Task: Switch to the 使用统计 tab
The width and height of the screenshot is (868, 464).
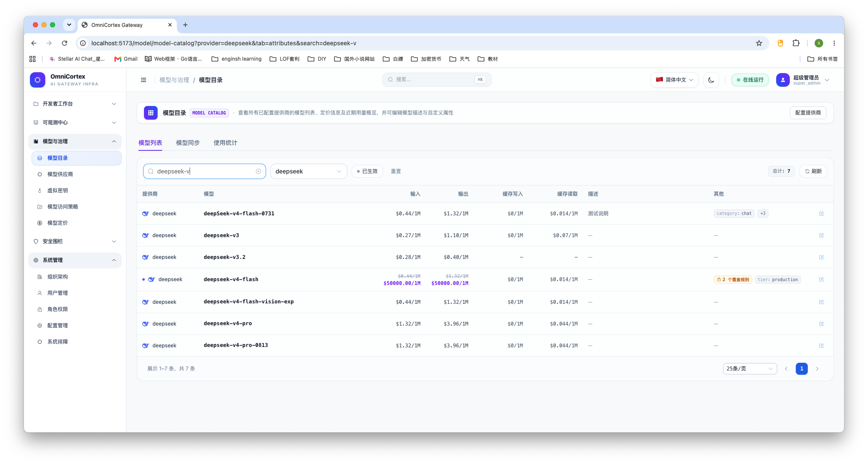Action: [226, 143]
